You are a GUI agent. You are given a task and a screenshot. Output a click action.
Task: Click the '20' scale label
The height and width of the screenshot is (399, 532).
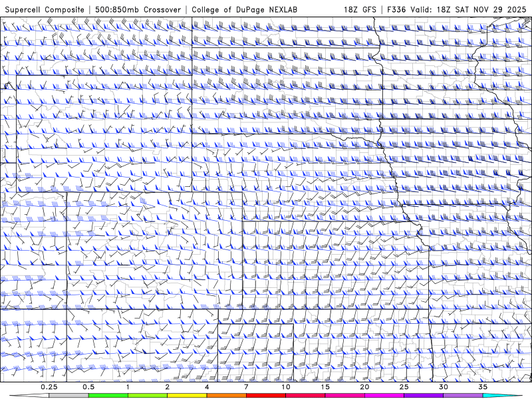[x=364, y=387]
